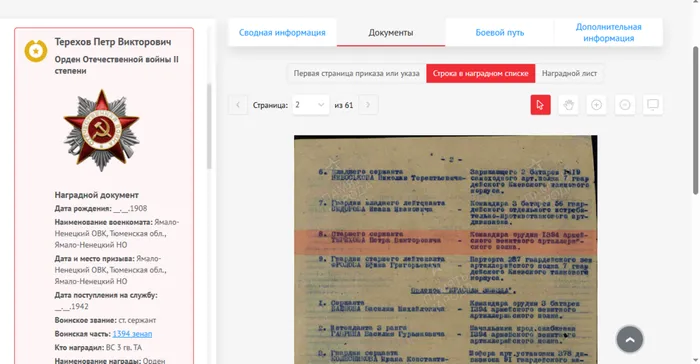The width and height of the screenshot is (700, 364).
Task: Click the gold award badge icon
Action: (x=36, y=51)
